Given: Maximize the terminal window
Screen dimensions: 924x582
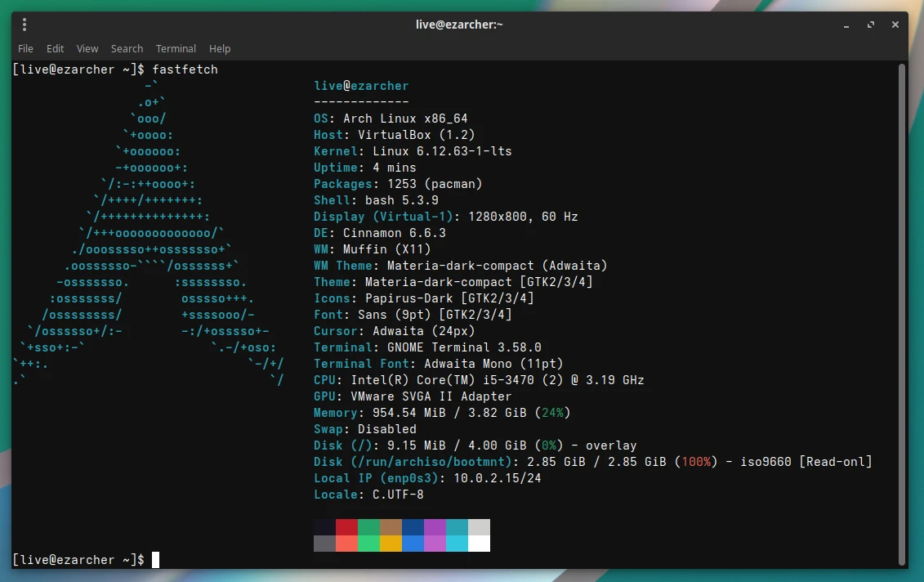Looking at the screenshot, I should [872, 25].
